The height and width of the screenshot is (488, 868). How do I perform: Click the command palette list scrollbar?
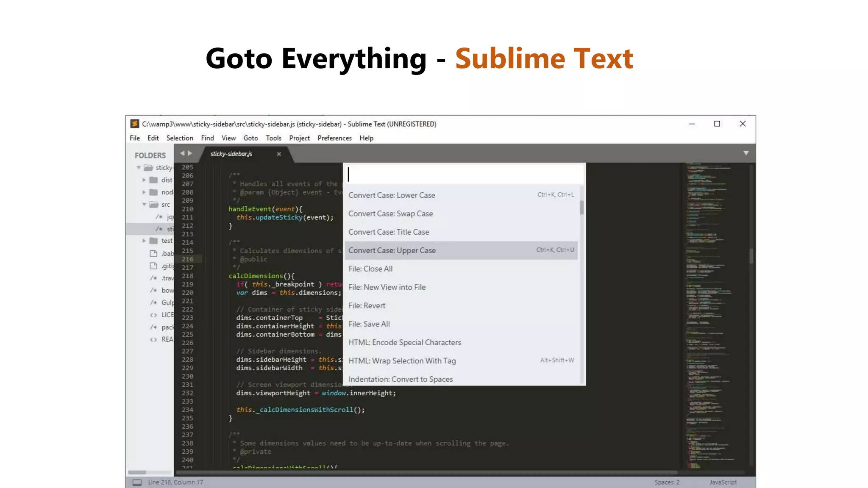(x=582, y=208)
